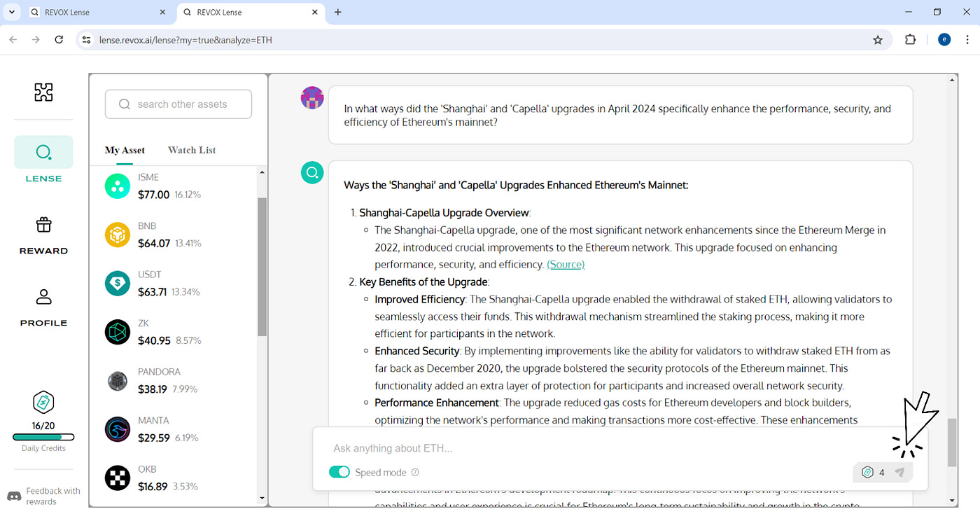Click the Lense assistant avatar icon

[x=312, y=172]
